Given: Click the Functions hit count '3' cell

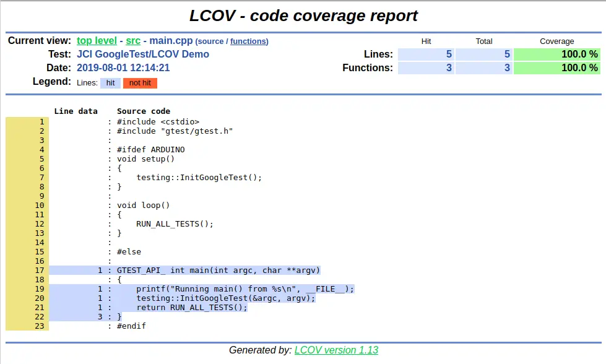Looking at the screenshot, I should [426, 67].
